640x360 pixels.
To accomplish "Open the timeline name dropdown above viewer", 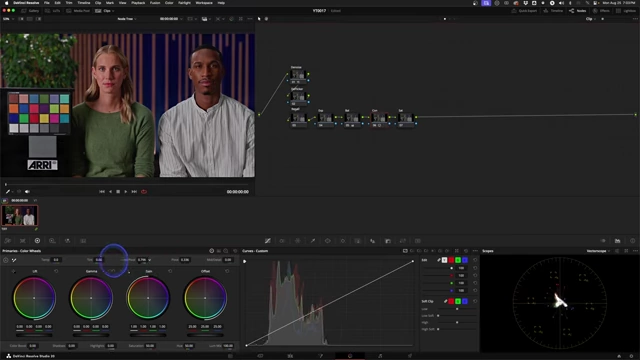I will 127,19.
